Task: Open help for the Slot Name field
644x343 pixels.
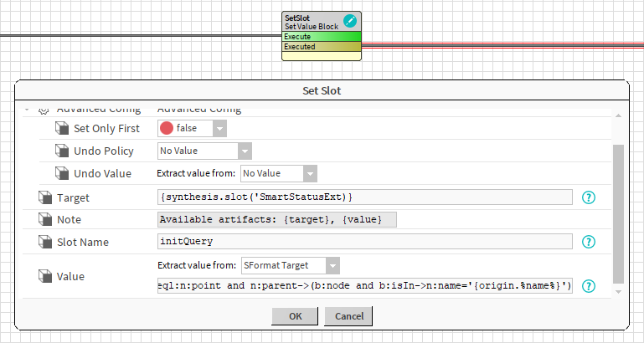Action: tap(589, 241)
